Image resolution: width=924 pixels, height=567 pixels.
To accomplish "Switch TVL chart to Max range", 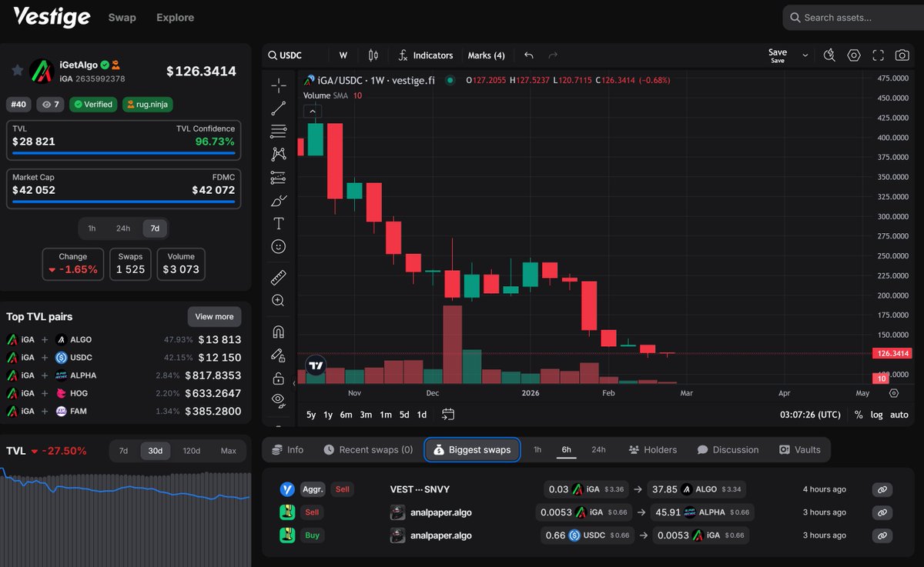I will click(x=228, y=451).
